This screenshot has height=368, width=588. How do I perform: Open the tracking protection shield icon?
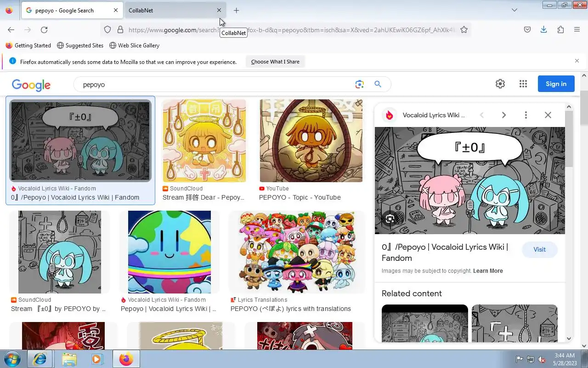tap(107, 30)
